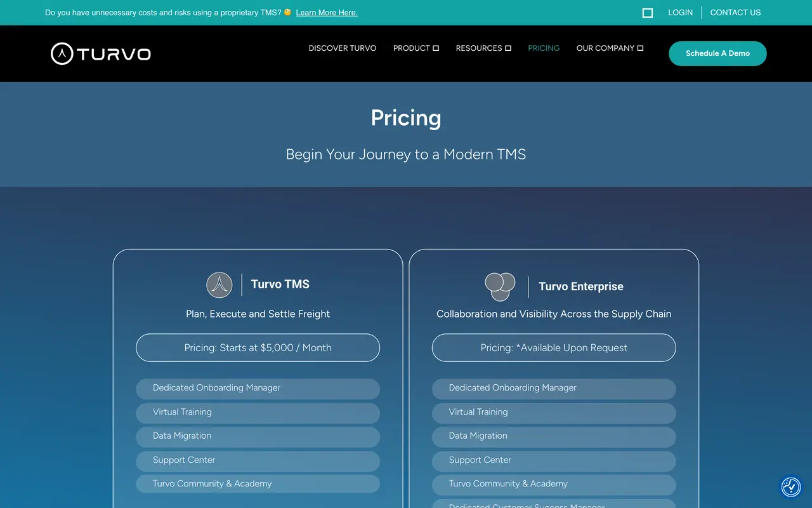Screen dimensions: 812x508
Task: Click TMS Virtual Training row
Action: (258, 413)
